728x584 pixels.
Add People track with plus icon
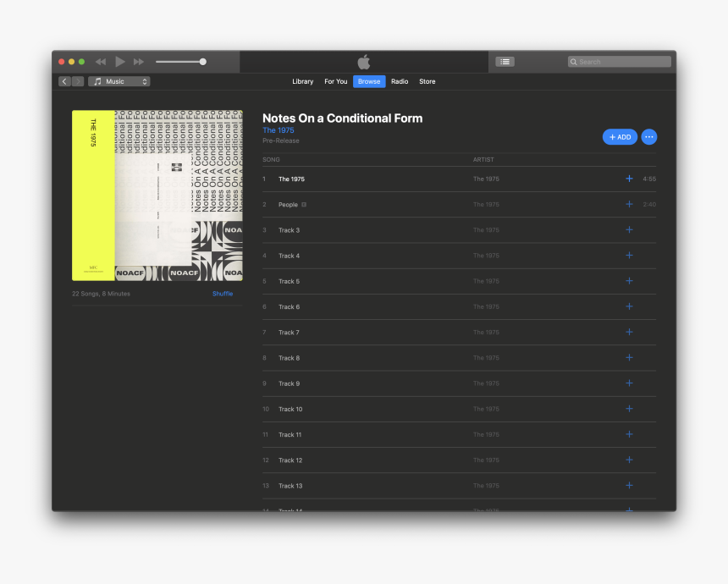pyautogui.click(x=629, y=204)
